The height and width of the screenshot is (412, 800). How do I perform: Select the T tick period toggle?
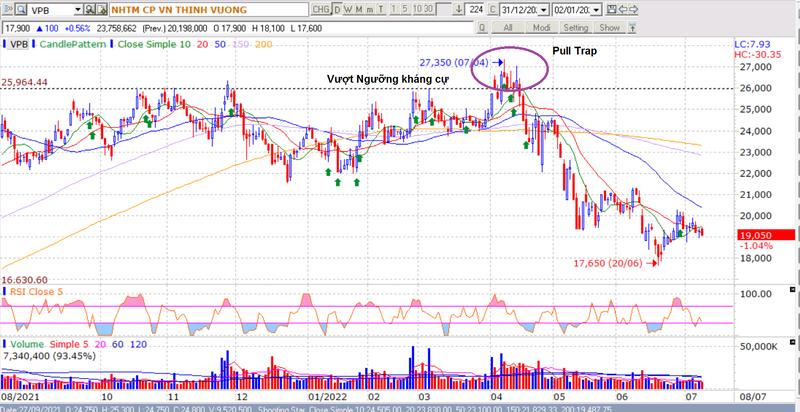pos(380,9)
